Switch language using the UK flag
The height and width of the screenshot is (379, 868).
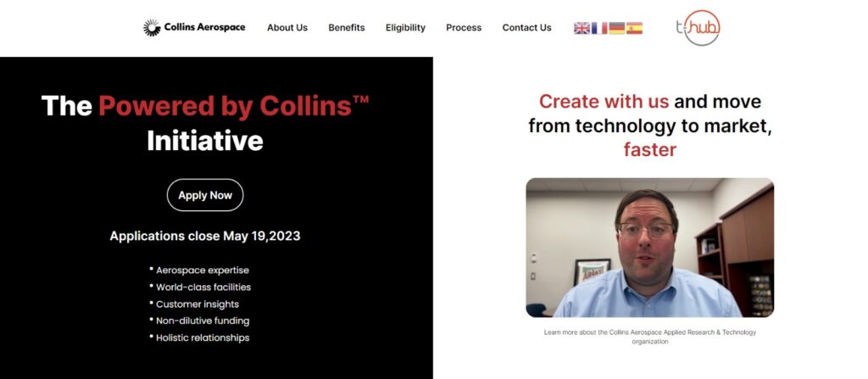tap(581, 28)
